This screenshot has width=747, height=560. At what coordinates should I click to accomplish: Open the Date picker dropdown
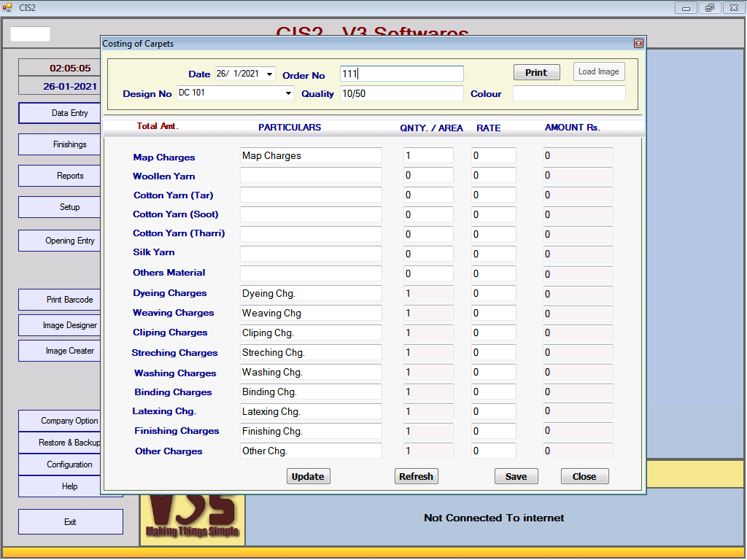[x=270, y=74]
